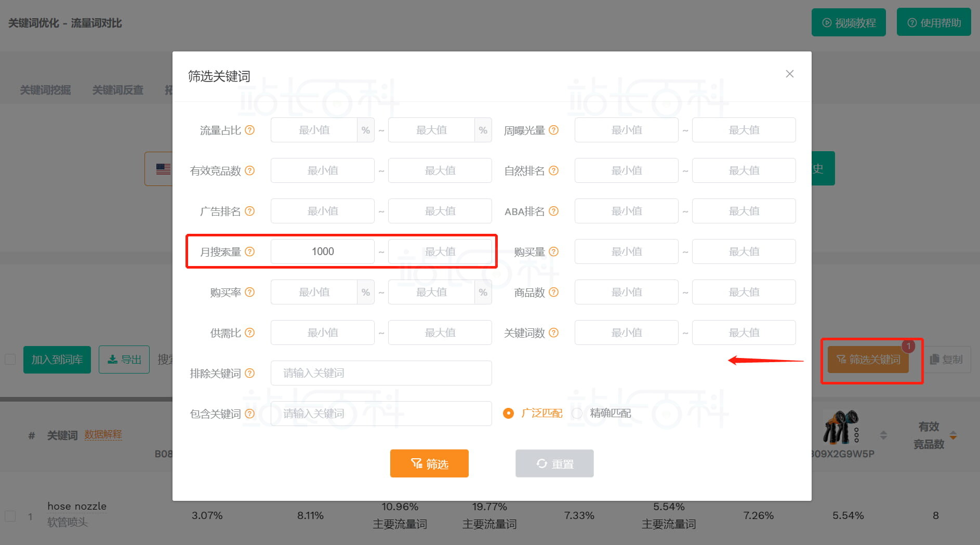Viewport: 980px width, 545px height.
Task: Click the 供需比 maximum field
Action: pos(440,333)
